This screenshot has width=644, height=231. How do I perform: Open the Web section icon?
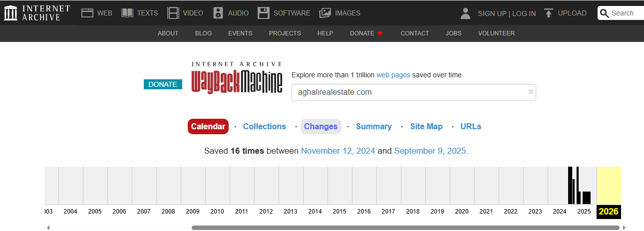(88, 13)
